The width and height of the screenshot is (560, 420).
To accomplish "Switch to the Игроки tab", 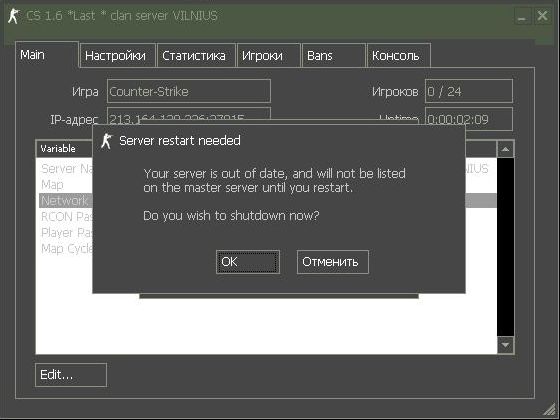I will [269, 56].
